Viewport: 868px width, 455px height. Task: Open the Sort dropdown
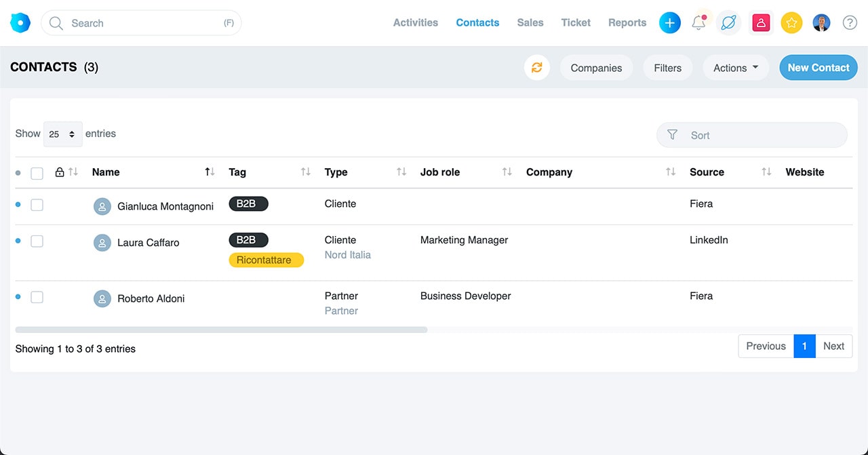click(x=751, y=135)
